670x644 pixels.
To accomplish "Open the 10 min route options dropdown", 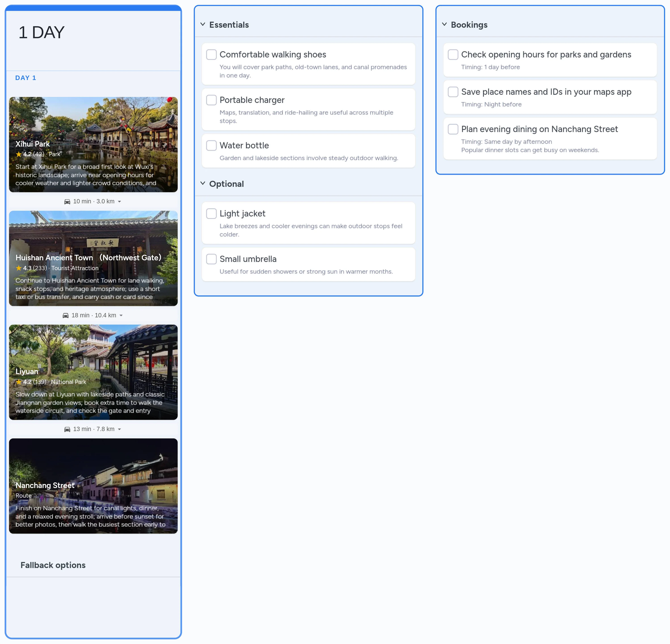I will click(x=120, y=201).
